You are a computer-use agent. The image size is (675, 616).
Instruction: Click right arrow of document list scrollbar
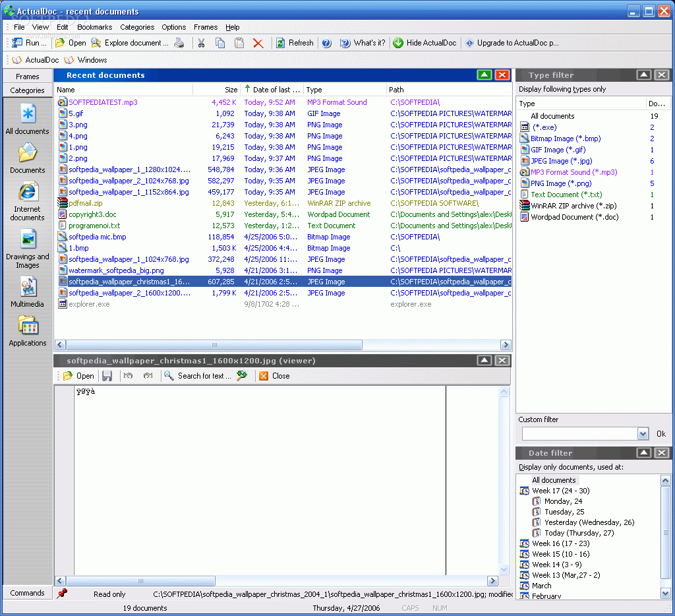click(x=506, y=345)
